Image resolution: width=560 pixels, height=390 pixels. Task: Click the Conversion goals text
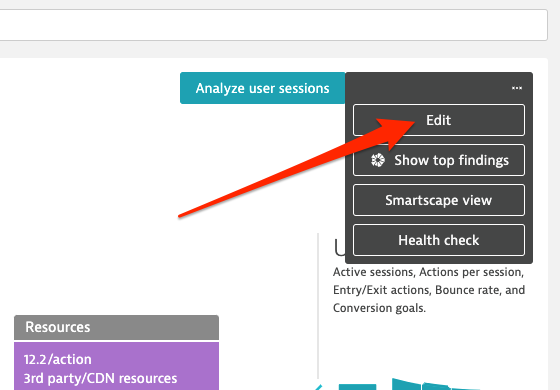(x=379, y=308)
